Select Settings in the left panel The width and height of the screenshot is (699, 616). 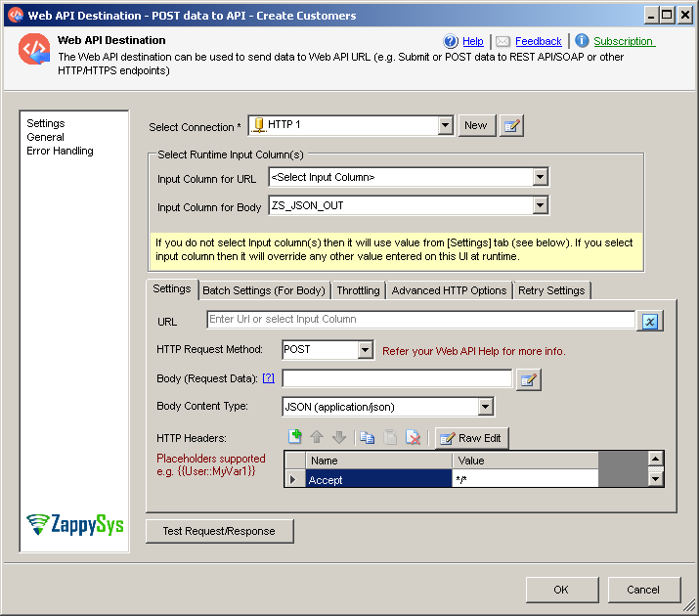[x=46, y=123]
